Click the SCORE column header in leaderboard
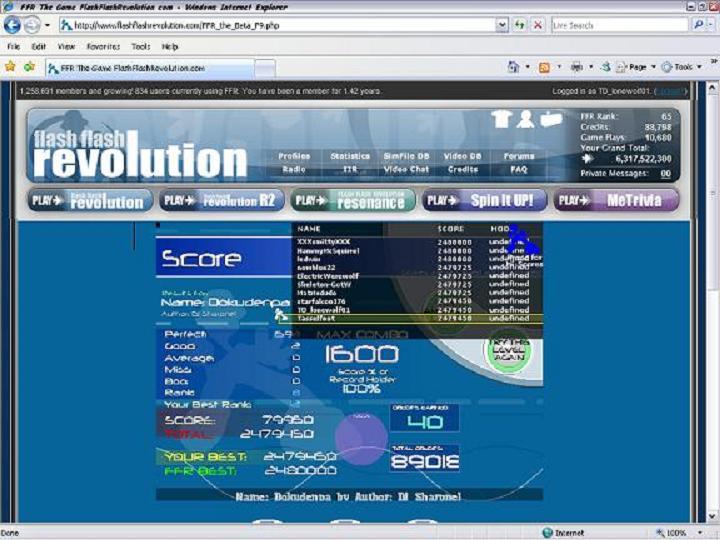Screen dimensions: 720x540 coord(450,228)
